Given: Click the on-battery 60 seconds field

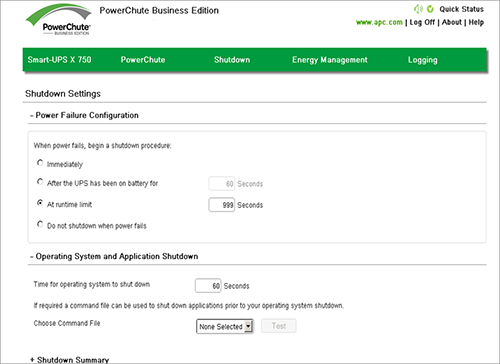Looking at the screenshot, I should [x=222, y=184].
